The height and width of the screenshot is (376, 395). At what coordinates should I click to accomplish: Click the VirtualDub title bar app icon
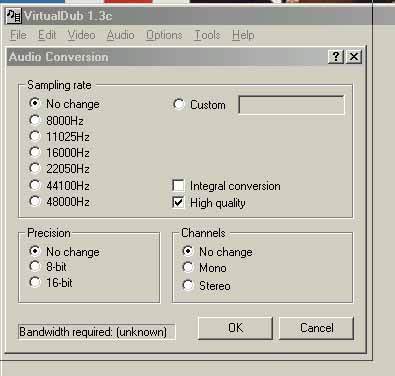click(x=14, y=16)
